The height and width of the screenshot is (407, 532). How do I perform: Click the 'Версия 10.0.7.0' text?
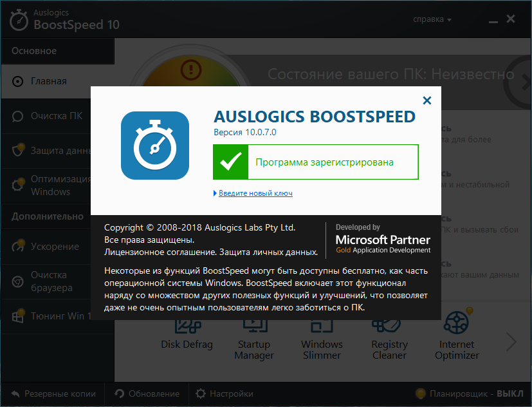click(x=245, y=132)
